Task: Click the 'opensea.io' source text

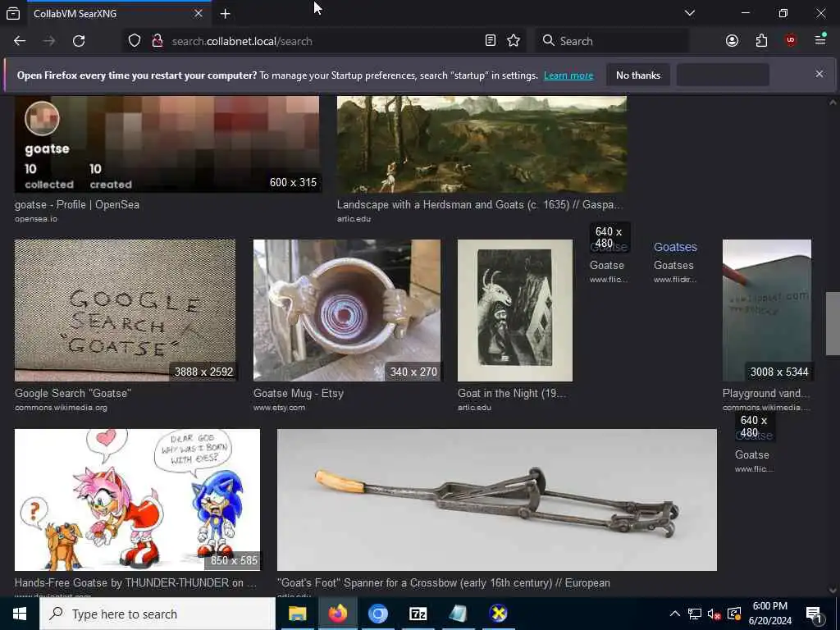Action: pyautogui.click(x=36, y=218)
